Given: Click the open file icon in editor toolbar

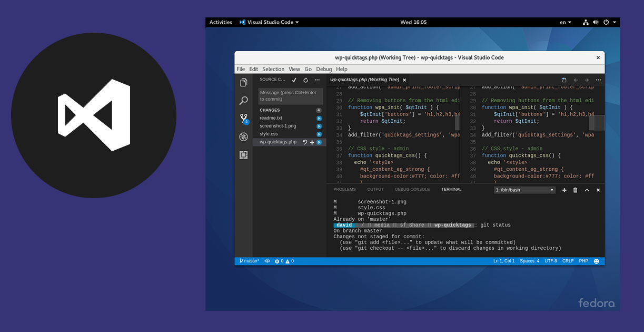Looking at the screenshot, I should click(563, 80).
